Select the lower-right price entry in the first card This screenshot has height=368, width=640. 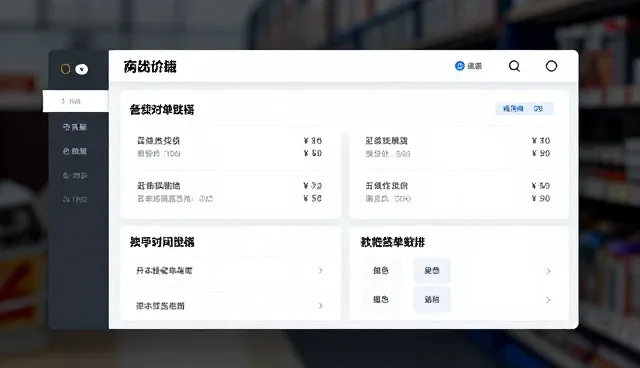(458, 192)
